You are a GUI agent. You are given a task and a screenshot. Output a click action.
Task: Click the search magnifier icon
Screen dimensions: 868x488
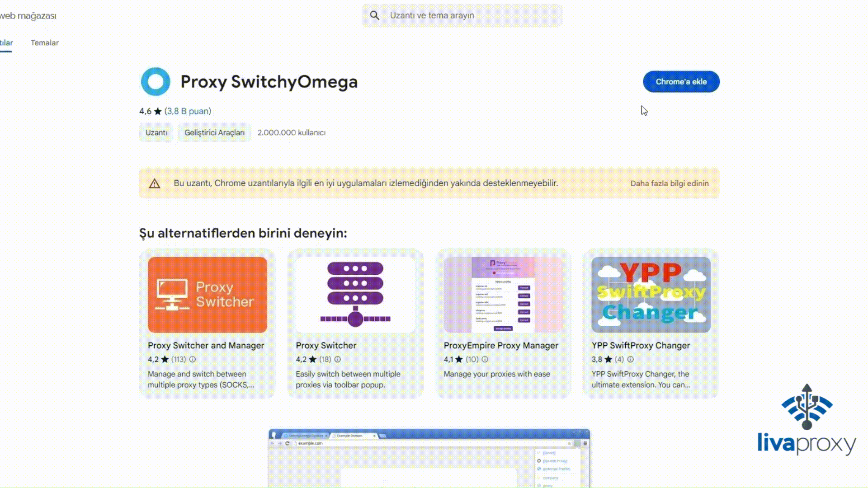374,15
